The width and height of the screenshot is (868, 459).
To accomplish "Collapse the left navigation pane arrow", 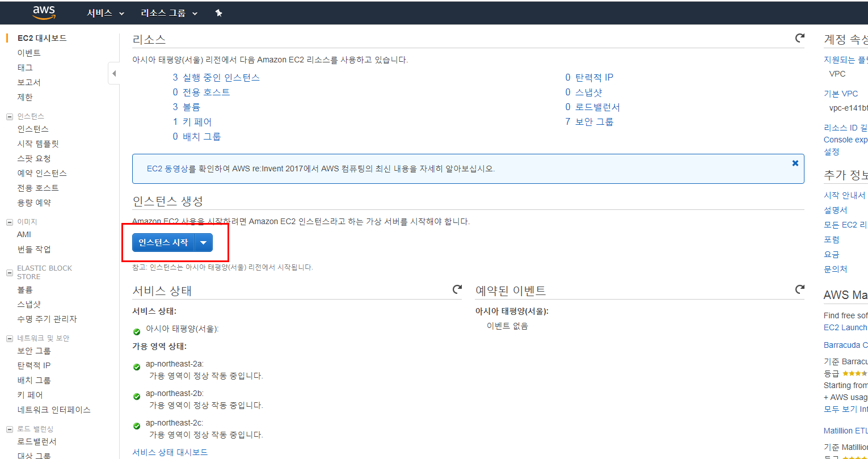I will [114, 74].
